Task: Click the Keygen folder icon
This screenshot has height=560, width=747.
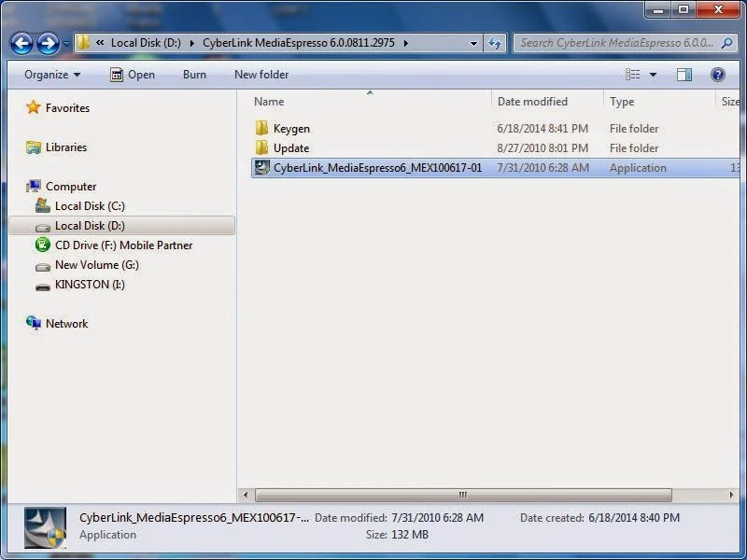Action: point(261,128)
